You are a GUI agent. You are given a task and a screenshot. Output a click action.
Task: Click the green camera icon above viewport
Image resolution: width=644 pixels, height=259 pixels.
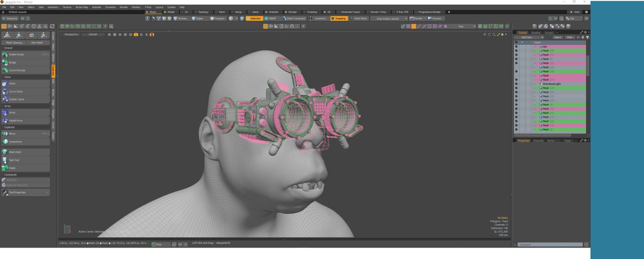78,26
